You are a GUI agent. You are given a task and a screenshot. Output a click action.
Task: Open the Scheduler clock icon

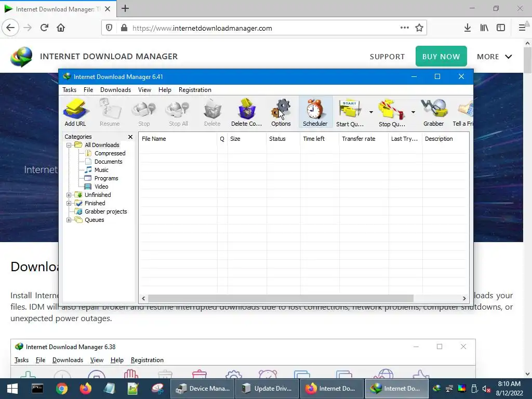pyautogui.click(x=315, y=112)
